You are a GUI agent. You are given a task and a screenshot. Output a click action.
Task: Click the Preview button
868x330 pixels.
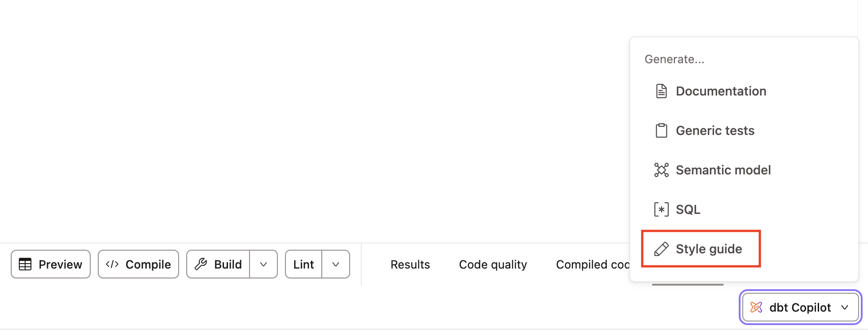click(50, 264)
